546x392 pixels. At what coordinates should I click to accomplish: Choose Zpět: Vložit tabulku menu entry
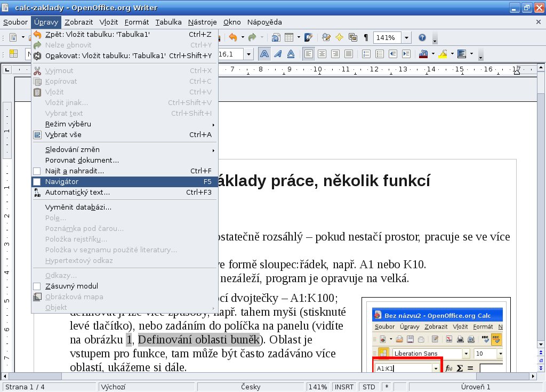(125, 34)
